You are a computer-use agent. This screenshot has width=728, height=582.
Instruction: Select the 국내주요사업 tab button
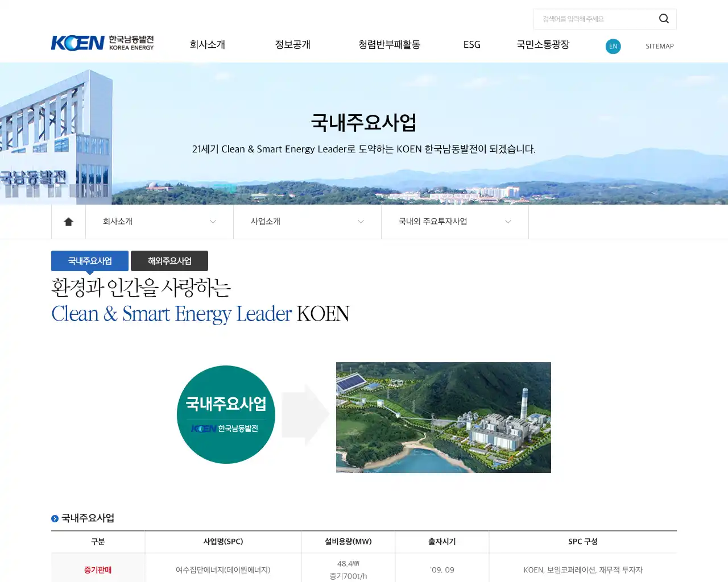89,260
